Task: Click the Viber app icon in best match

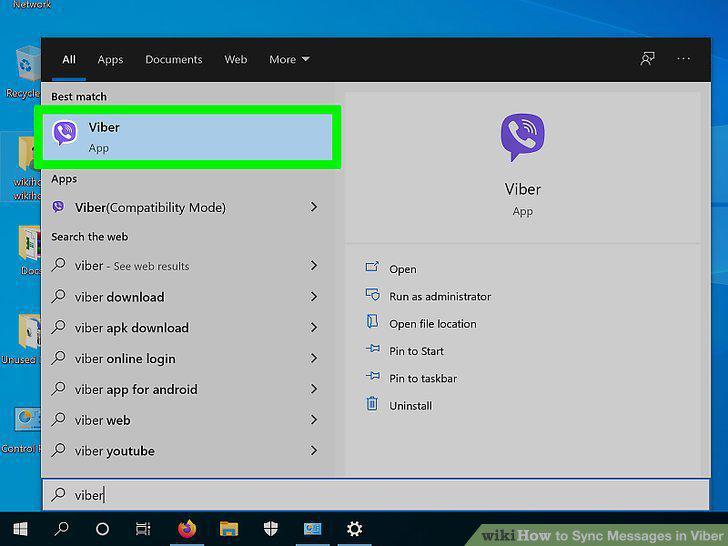Action: 65,133
